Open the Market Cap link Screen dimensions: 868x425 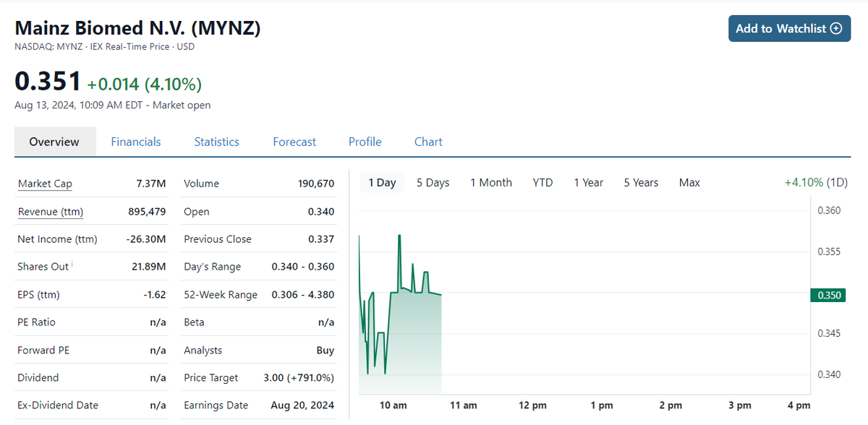click(45, 184)
